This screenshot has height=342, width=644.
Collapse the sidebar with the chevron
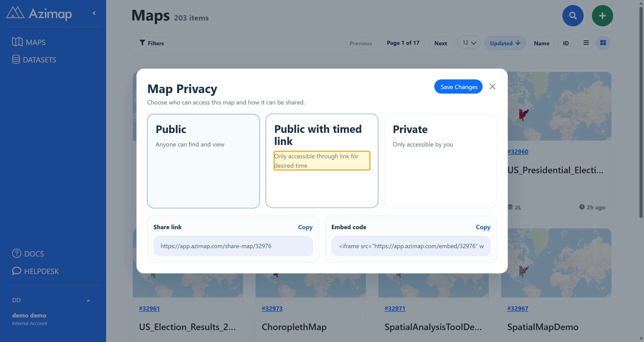point(94,13)
